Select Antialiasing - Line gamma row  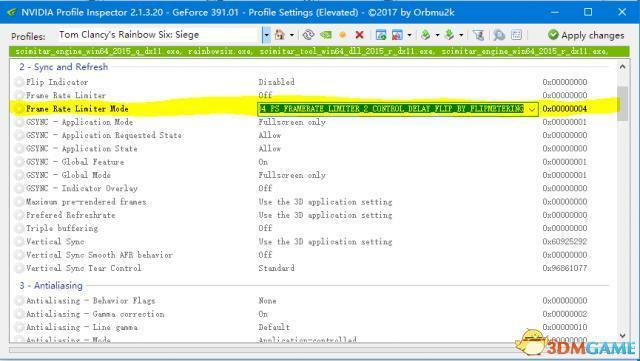coord(313,327)
